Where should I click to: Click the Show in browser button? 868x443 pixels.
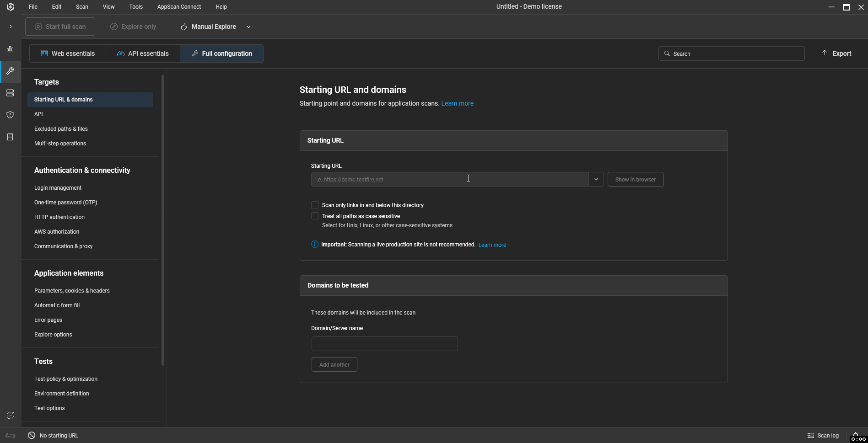[636, 179]
